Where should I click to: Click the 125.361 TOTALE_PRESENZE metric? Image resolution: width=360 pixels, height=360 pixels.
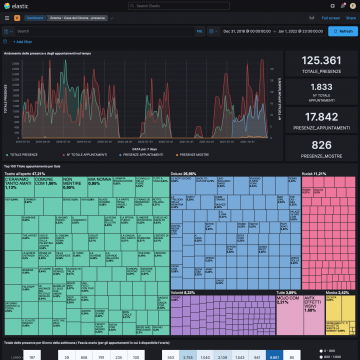321,64
